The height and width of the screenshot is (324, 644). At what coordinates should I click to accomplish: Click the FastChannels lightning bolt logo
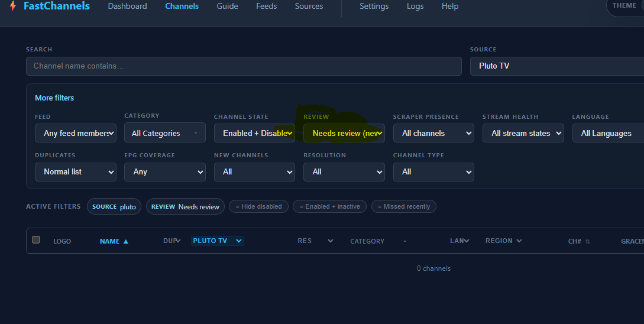point(13,6)
